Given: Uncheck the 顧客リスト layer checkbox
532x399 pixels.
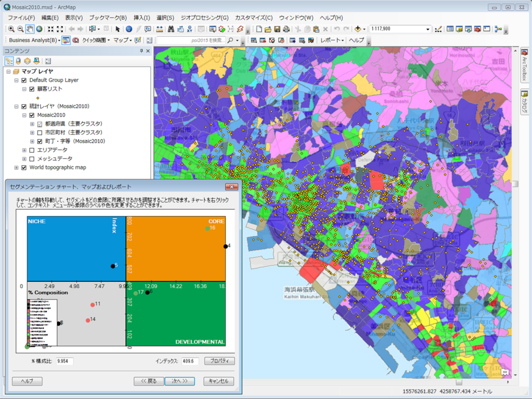Looking at the screenshot, I should 32,89.
